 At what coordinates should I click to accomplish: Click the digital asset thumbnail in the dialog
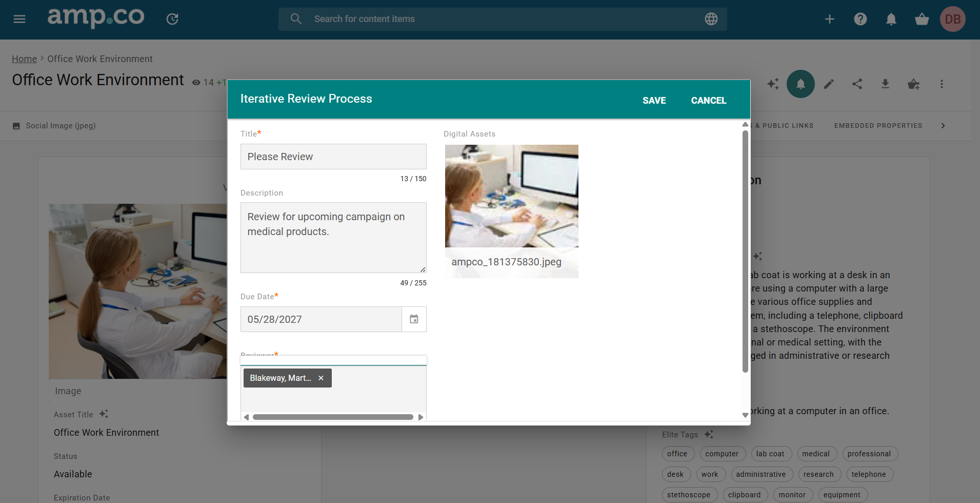pyautogui.click(x=512, y=196)
